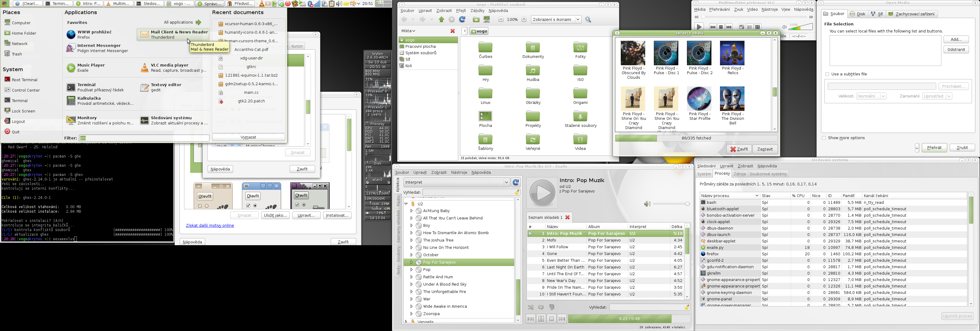Screen dimensions: 980x331
Task: Refresh Exaile collection tree
Action: [x=516, y=182]
